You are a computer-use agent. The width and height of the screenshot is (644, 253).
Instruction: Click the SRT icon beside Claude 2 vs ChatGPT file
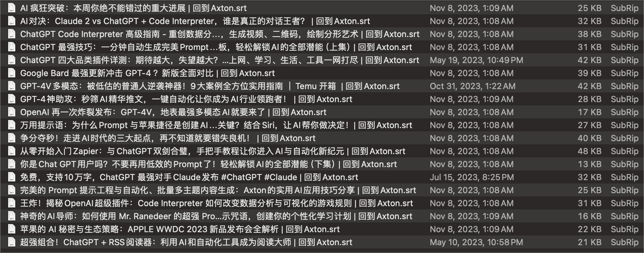[12, 21]
